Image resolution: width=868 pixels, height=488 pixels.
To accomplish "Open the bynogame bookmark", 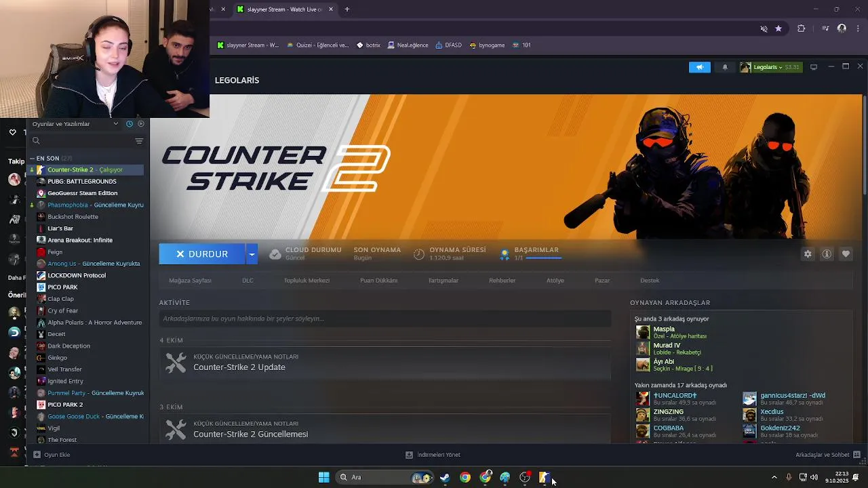I will pos(487,45).
